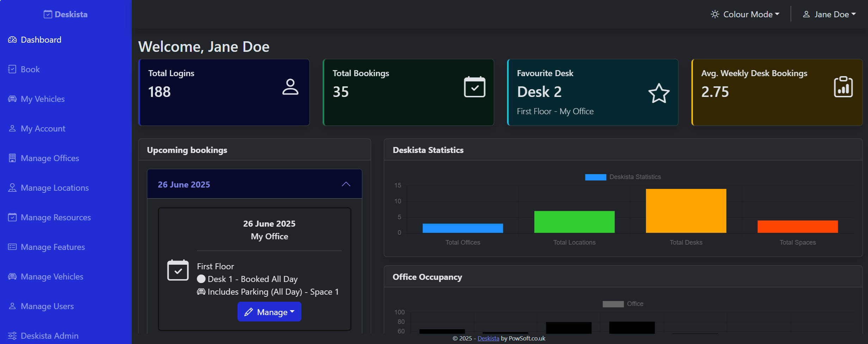The height and width of the screenshot is (344, 868).
Task: Click the Deskista Admin sliders icon
Action: (12, 336)
